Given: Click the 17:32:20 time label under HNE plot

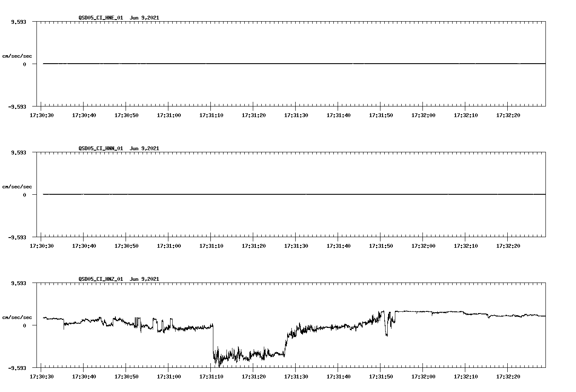Looking at the screenshot, I should point(508,115).
